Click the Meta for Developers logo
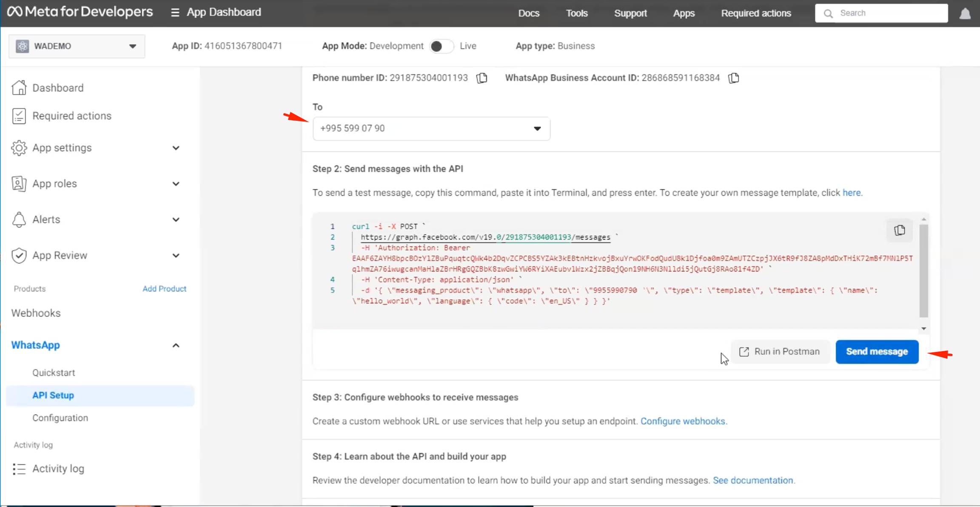This screenshot has height=507, width=980. tap(80, 12)
